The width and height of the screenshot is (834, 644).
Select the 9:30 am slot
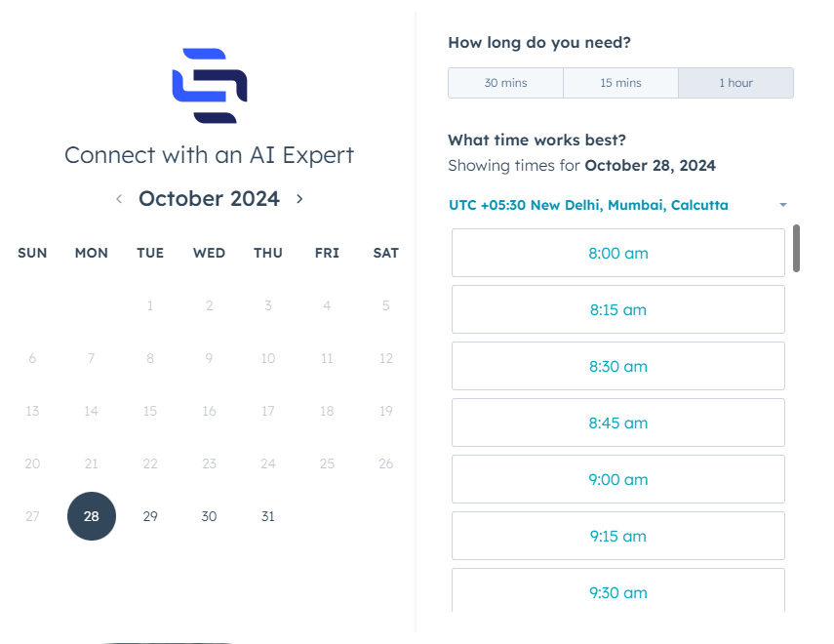pyautogui.click(x=617, y=590)
